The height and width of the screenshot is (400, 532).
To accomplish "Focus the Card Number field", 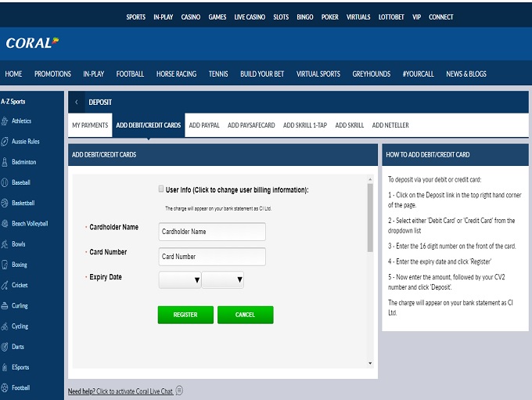I will (212, 257).
